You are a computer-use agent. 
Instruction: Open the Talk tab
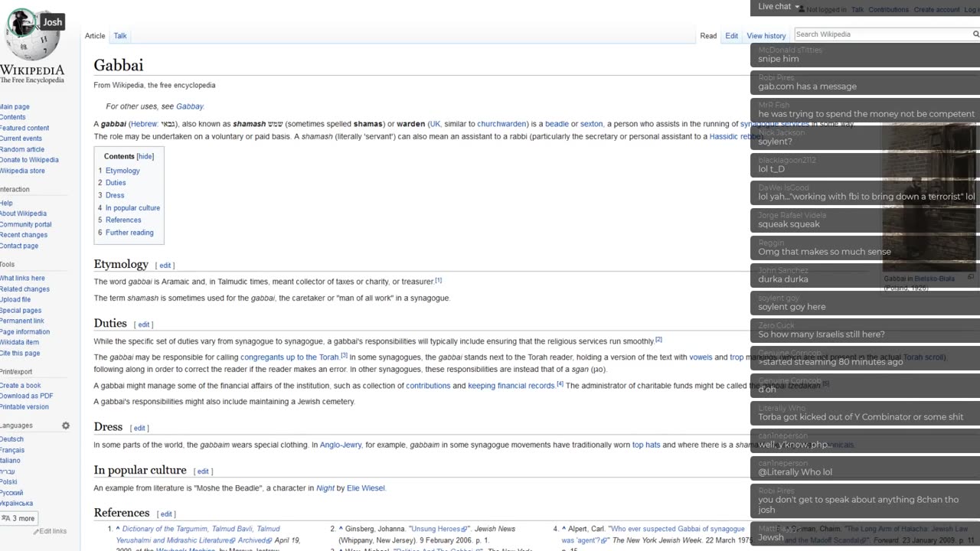[x=120, y=36]
